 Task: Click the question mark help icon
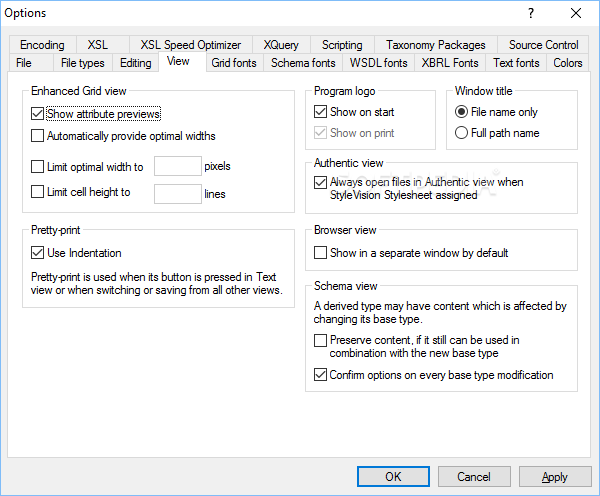click(x=531, y=13)
